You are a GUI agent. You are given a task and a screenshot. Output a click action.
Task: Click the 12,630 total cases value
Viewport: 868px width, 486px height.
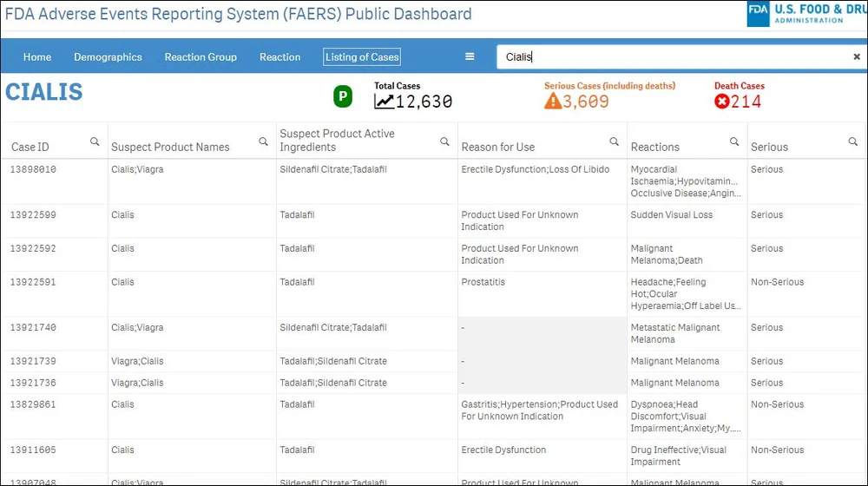tap(424, 102)
